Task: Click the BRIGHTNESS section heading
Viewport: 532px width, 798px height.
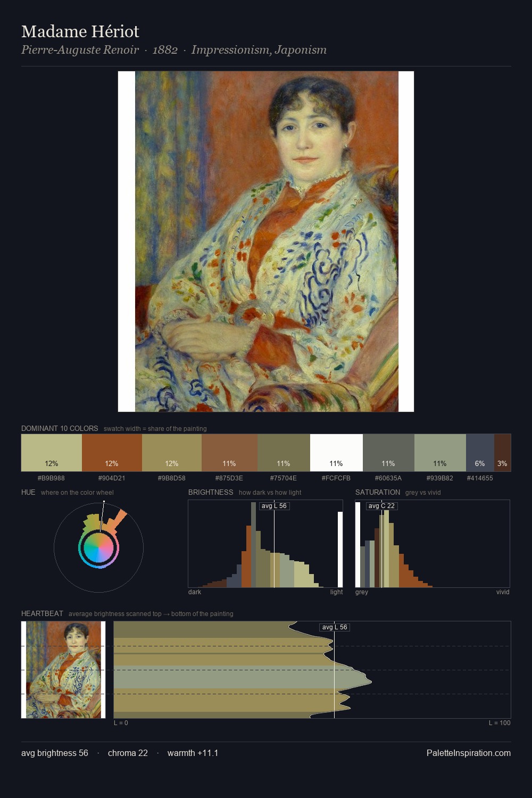Action: pos(211,492)
